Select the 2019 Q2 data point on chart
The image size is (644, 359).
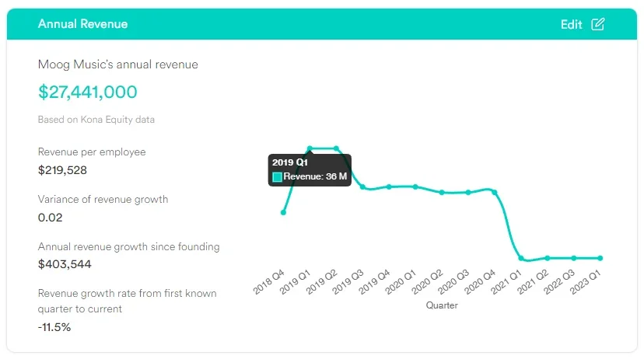336,148
